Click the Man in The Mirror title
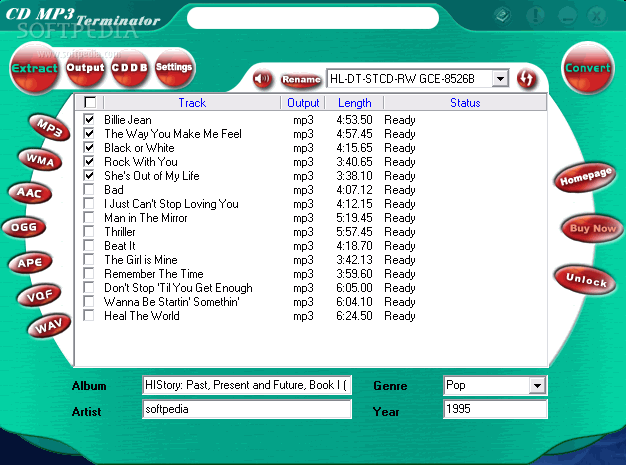 tap(146, 218)
